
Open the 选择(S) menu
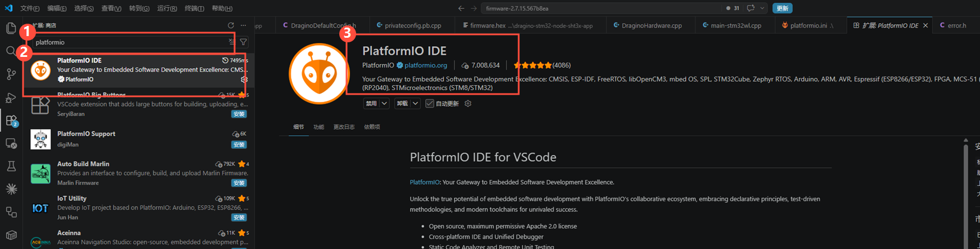click(84, 8)
